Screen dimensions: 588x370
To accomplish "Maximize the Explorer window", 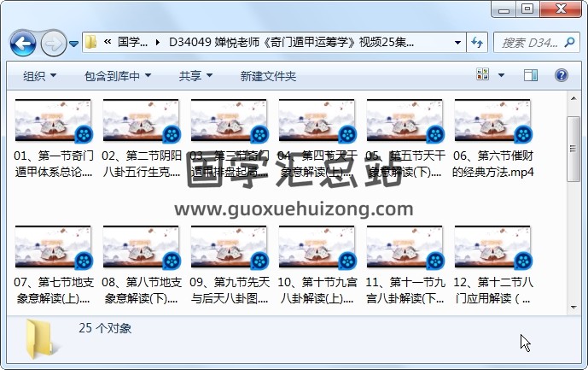I will pos(527,9).
